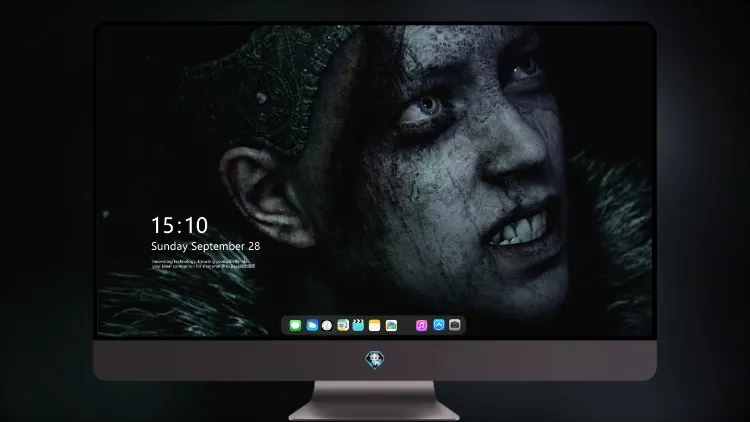The width and height of the screenshot is (750, 422).
Task: Open the teal clapperboard video app
Action: point(358,325)
